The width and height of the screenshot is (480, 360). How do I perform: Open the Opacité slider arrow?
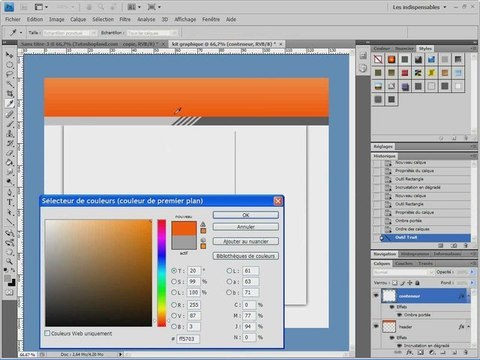(x=472, y=272)
